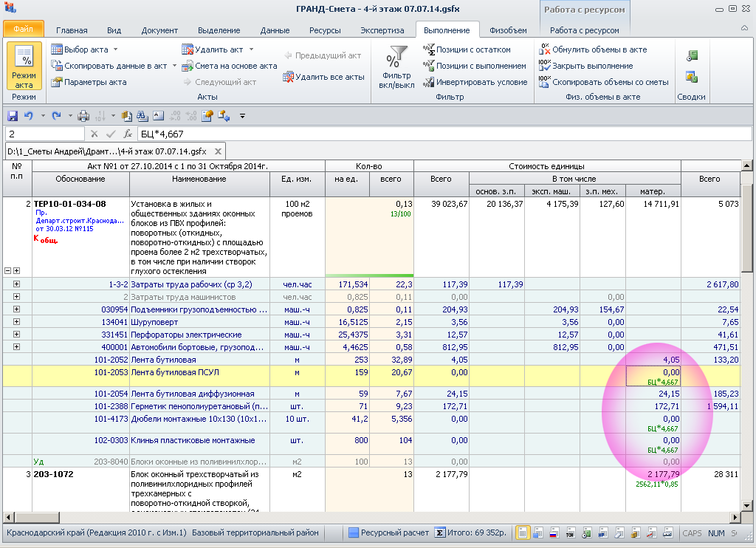Screen dimensions: 756x548
Task: Click the Итого sigma icon in status bar
Action: click(x=439, y=532)
